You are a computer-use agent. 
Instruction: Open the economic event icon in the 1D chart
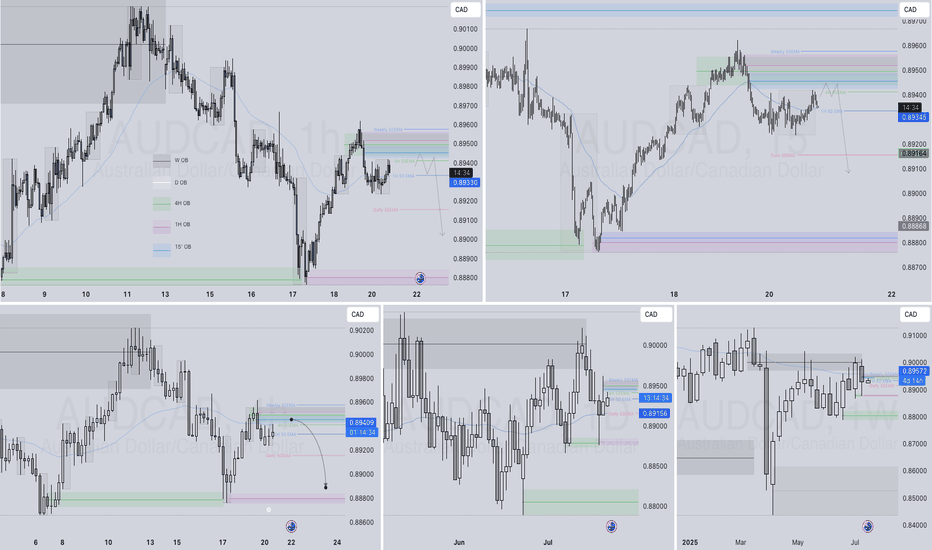[611, 526]
